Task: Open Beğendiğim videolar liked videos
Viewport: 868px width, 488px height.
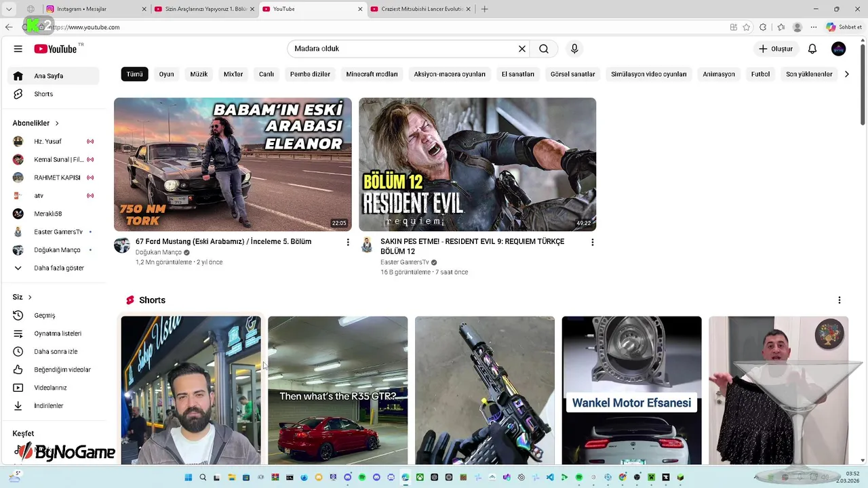Action: (54, 369)
